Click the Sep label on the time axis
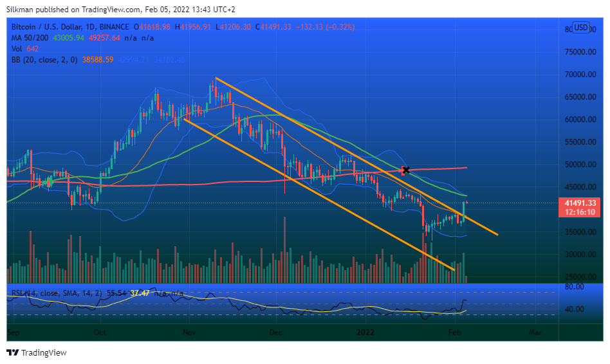The height and width of the screenshot is (364, 610). coord(14,332)
